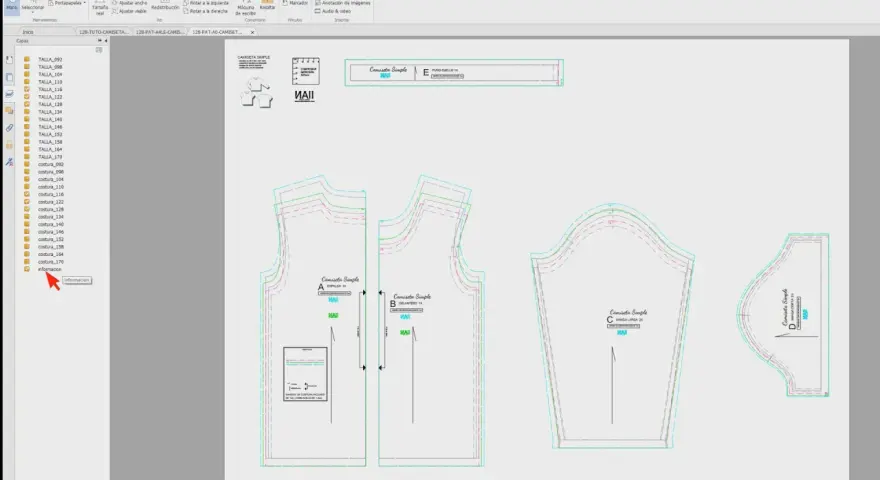Toggle the informacion layer checkbox
880x480 pixels.
[x=26, y=269]
